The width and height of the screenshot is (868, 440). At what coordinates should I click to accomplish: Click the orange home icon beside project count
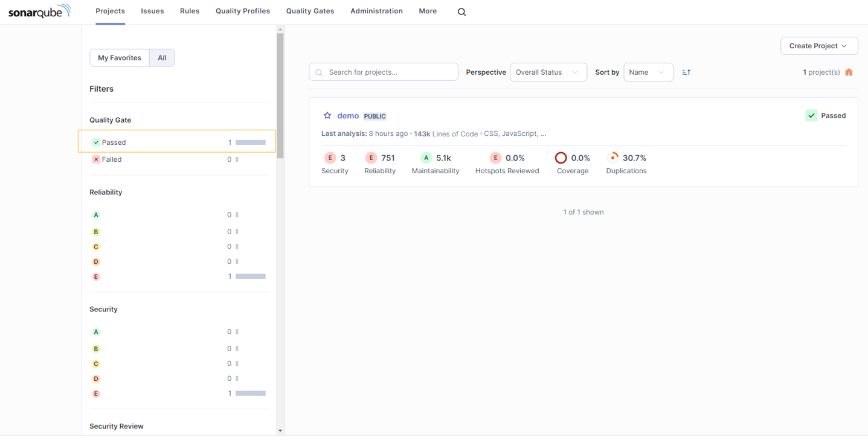click(849, 72)
